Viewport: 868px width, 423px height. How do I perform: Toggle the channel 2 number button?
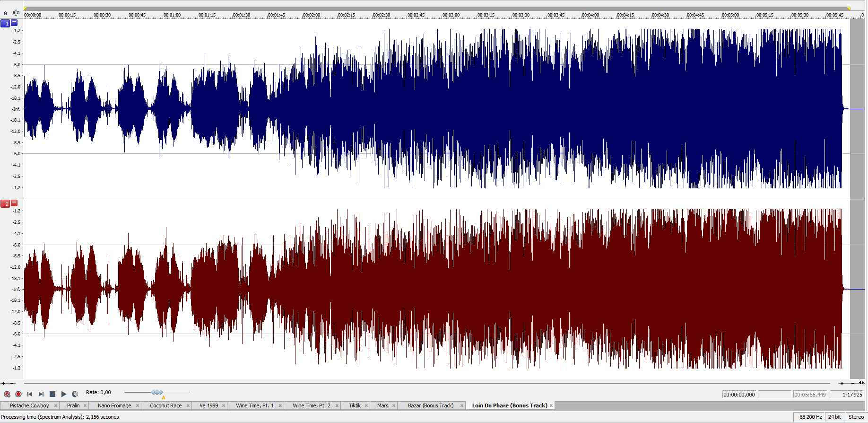point(5,203)
